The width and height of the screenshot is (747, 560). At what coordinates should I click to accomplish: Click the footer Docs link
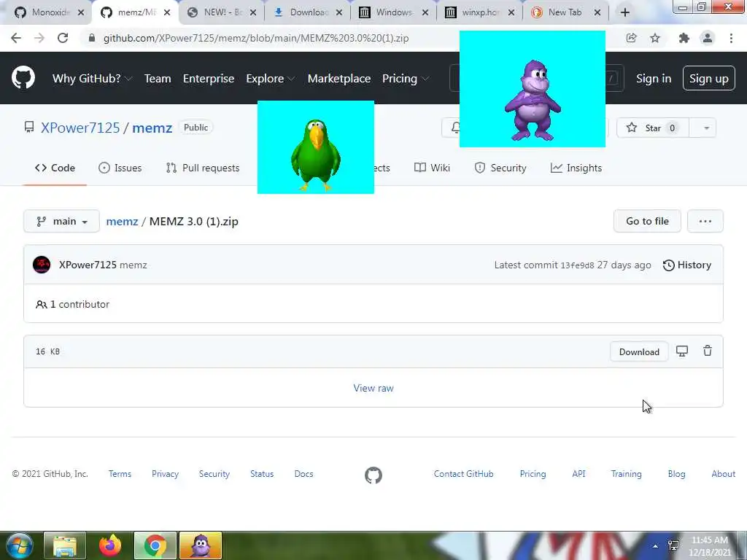coord(303,474)
